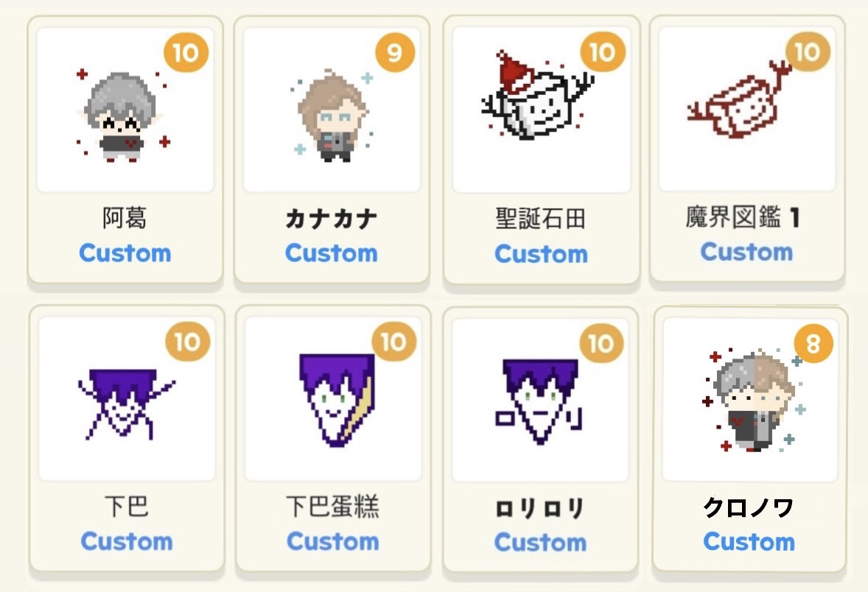
Task: Click the 10 badge on 聖誕石田 card
Action: coord(603,52)
